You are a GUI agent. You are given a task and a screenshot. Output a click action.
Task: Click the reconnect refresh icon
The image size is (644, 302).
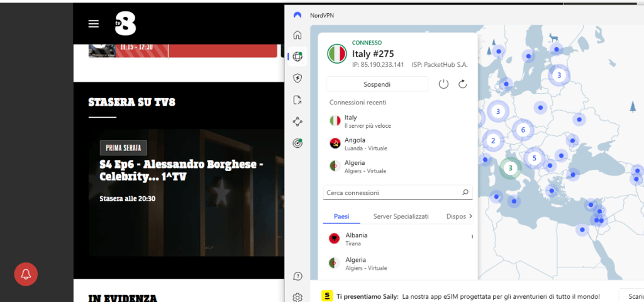[x=462, y=84]
